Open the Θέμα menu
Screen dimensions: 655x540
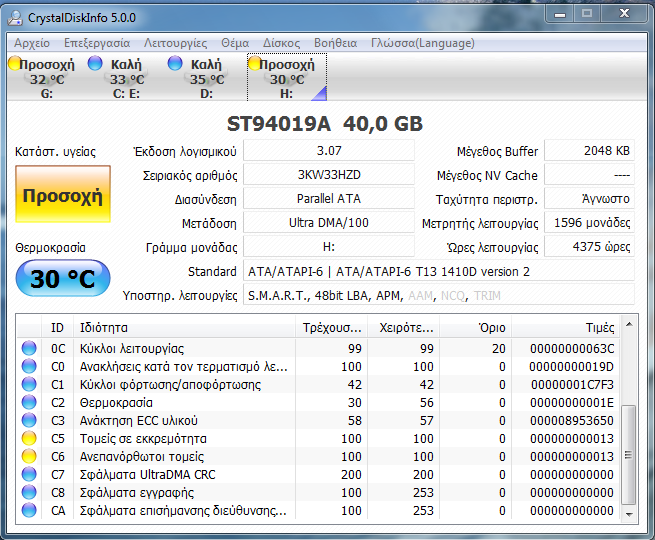pos(235,43)
